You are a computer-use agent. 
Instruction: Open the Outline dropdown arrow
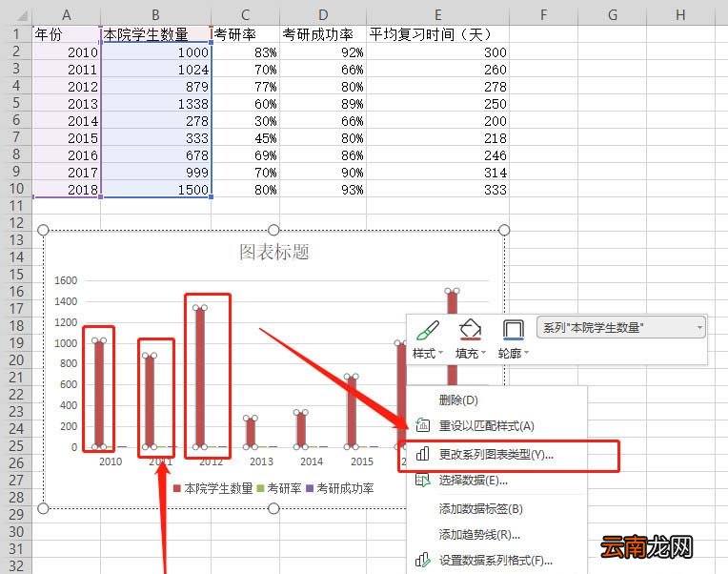[x=526, y=354]
